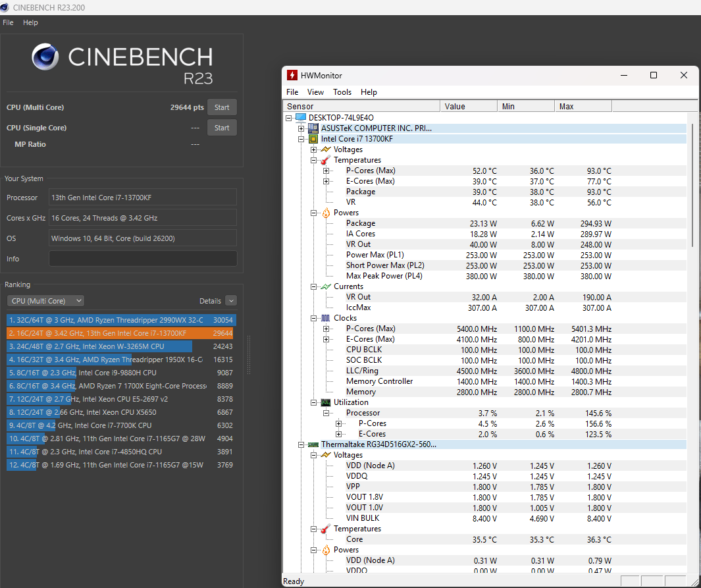Image resolution: width=701 pixels, height=588 pixels.
Task: Click the CPU Voltages icon under Intel Core
Action: tap(326, 149)
